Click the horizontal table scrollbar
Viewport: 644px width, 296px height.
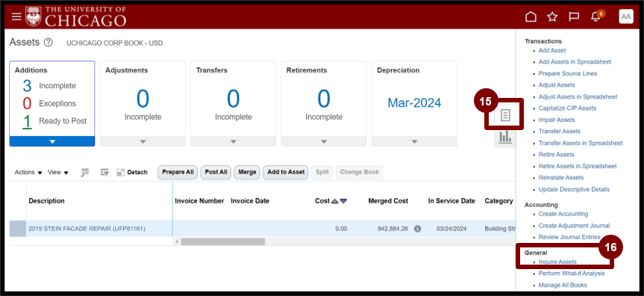coord(223,241)
